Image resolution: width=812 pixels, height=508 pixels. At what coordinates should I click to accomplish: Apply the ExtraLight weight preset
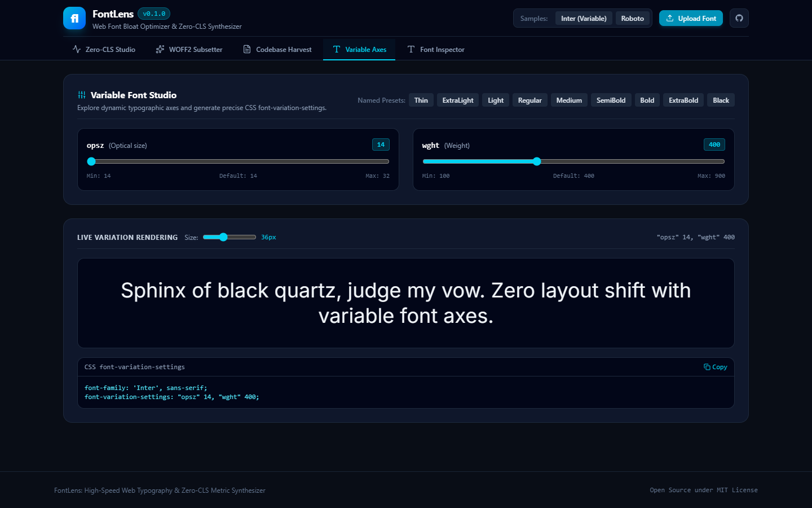pos(458,100)
